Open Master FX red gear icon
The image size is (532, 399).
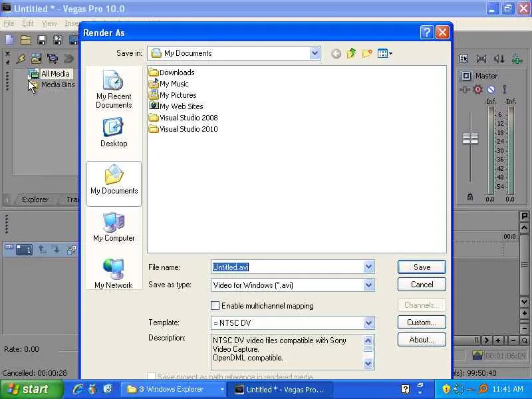click(477, 90)
